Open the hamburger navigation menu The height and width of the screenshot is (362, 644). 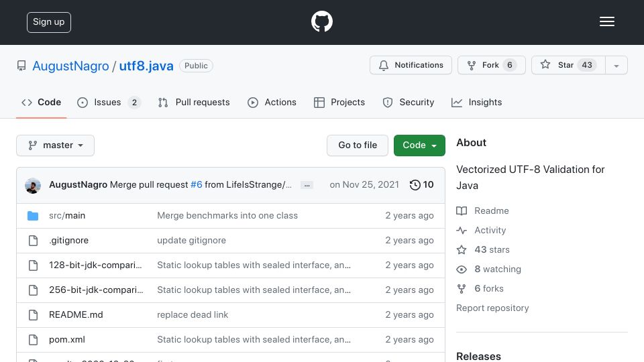coord(606,21)
